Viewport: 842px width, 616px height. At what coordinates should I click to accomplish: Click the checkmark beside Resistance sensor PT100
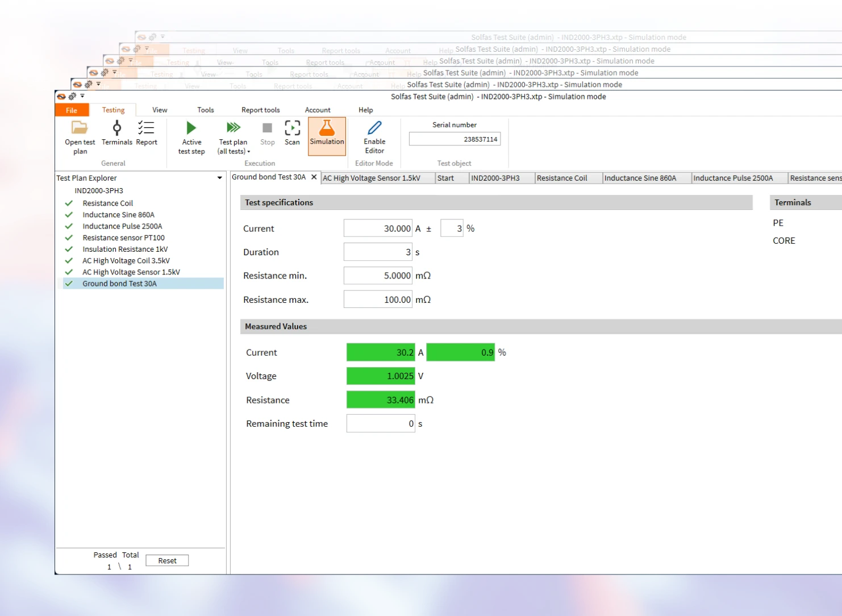(69, 238)
